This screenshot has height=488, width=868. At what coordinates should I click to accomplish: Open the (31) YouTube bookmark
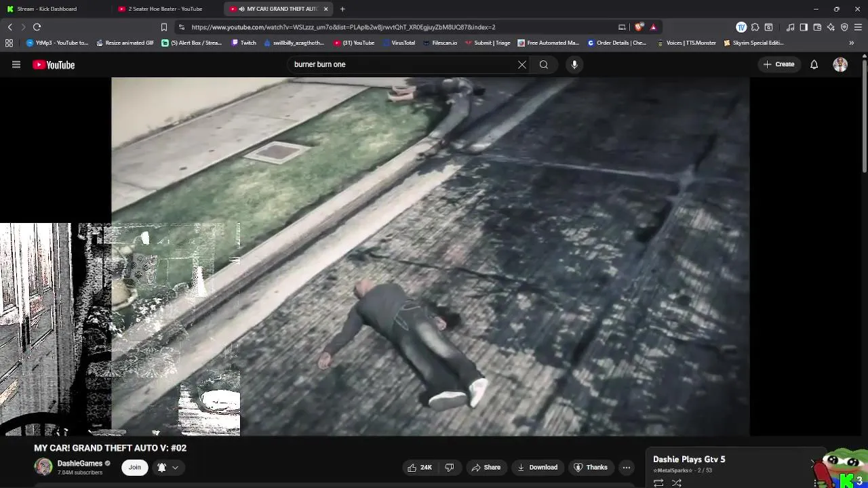tap(354, 43)
